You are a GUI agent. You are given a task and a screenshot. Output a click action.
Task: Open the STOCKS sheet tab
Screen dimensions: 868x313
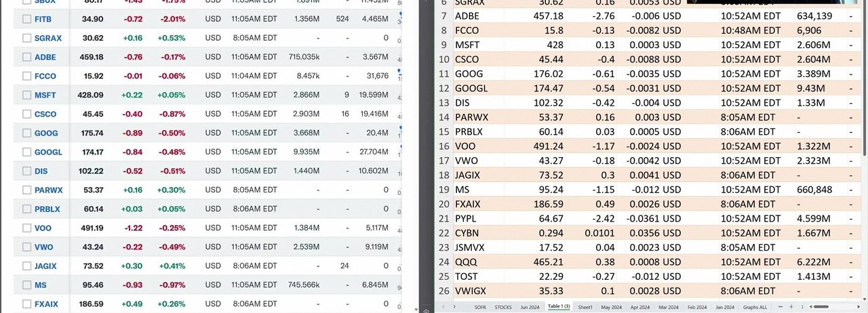503,307
